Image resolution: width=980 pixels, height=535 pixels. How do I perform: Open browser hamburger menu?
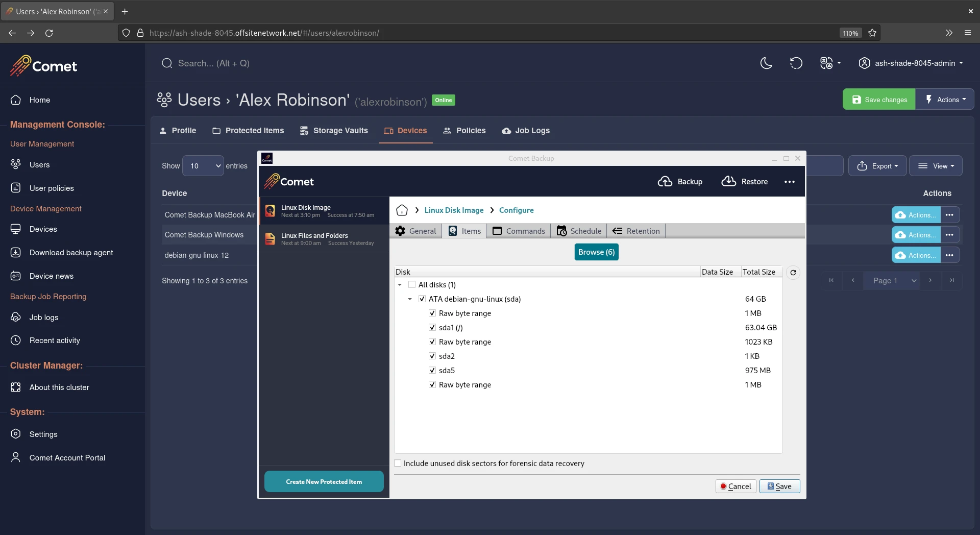pyautogui.click(x=967, y=33)
